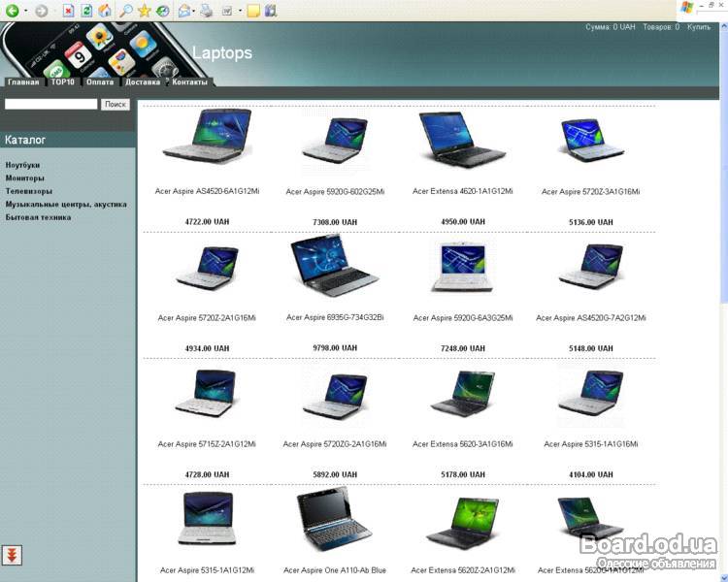Click the Купить link in header
Image resolution: width=728 pixels, height=582 pixels.
(x=699, y=27)
